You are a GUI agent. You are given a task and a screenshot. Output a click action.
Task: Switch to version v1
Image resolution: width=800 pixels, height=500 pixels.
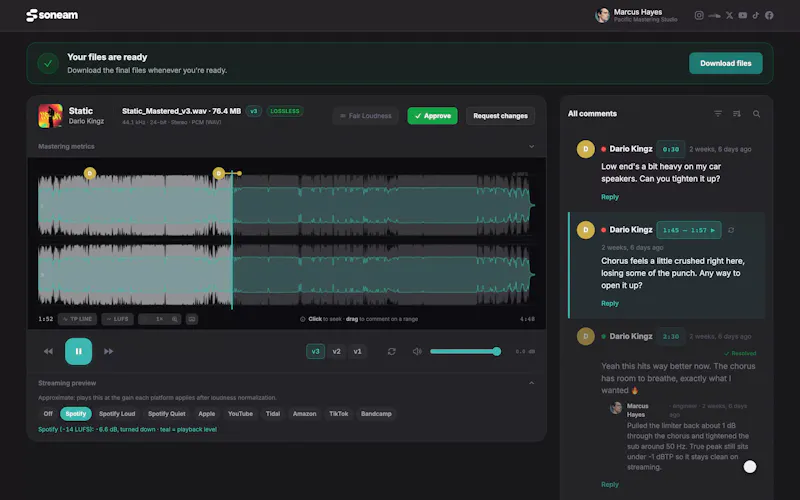[357, 351]
